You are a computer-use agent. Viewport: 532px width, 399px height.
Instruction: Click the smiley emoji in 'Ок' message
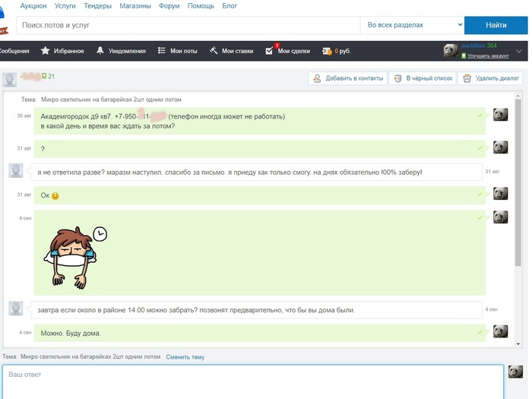click(x=55, y=196)
